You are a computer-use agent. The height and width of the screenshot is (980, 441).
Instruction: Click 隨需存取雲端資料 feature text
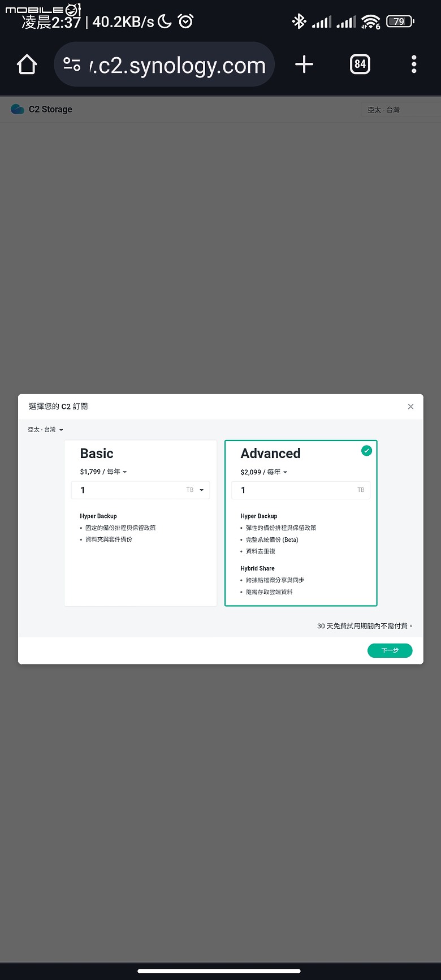pyautogui.click(x=269, y=592)
